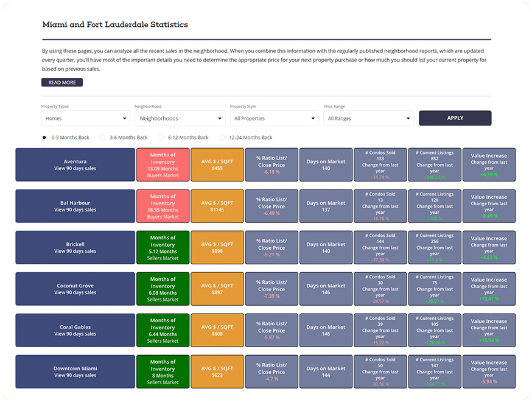
Task: Expand the Neighborhoods dropdown
Action: coord(180,119)
